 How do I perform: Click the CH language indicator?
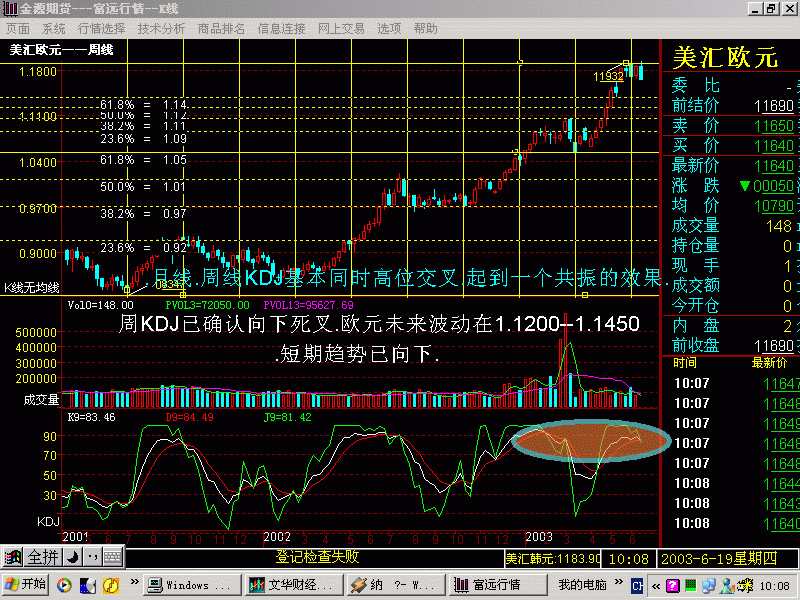[x=637, y=586]
